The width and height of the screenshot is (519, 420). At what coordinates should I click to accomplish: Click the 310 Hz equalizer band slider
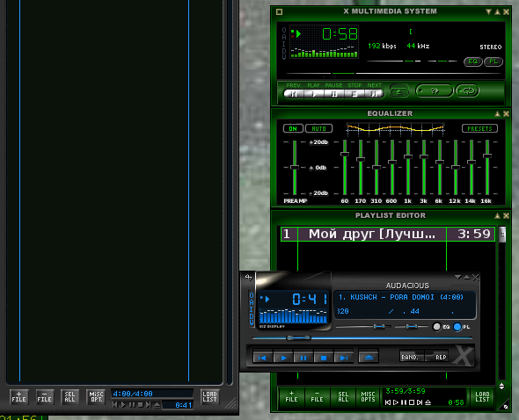click(x=376, y=167)
